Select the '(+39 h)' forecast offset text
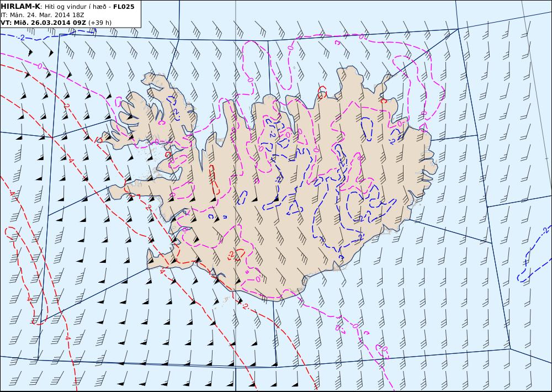This screenshot has width=552, height=392. 100,23
